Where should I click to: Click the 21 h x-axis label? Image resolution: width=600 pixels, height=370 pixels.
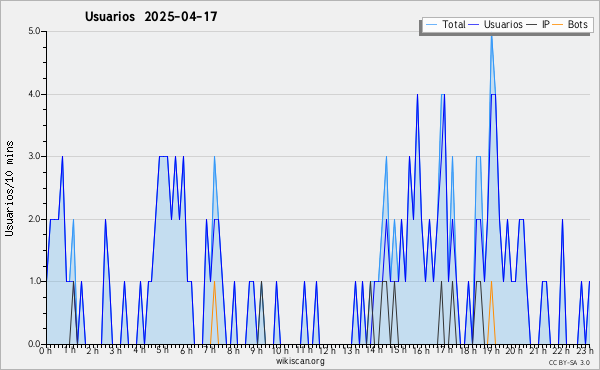tap(538, 350)
